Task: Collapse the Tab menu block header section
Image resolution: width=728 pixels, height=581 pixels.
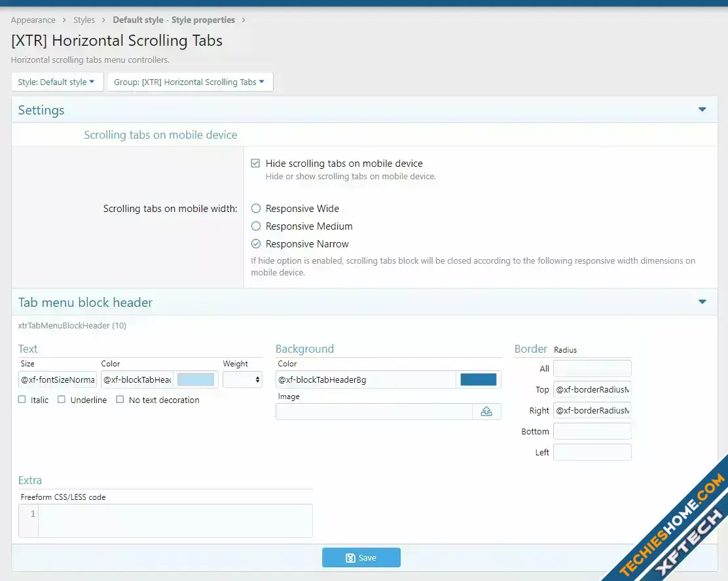Action: (x=702, y=302)
